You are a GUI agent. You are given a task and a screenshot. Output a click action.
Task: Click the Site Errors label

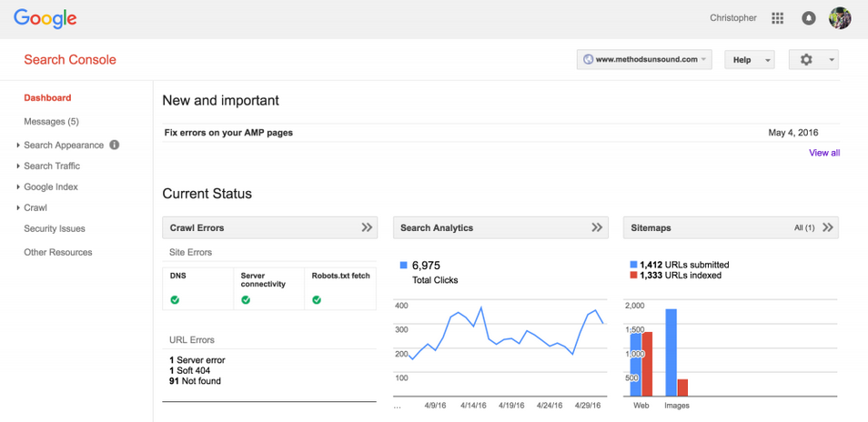click(190, 252)
